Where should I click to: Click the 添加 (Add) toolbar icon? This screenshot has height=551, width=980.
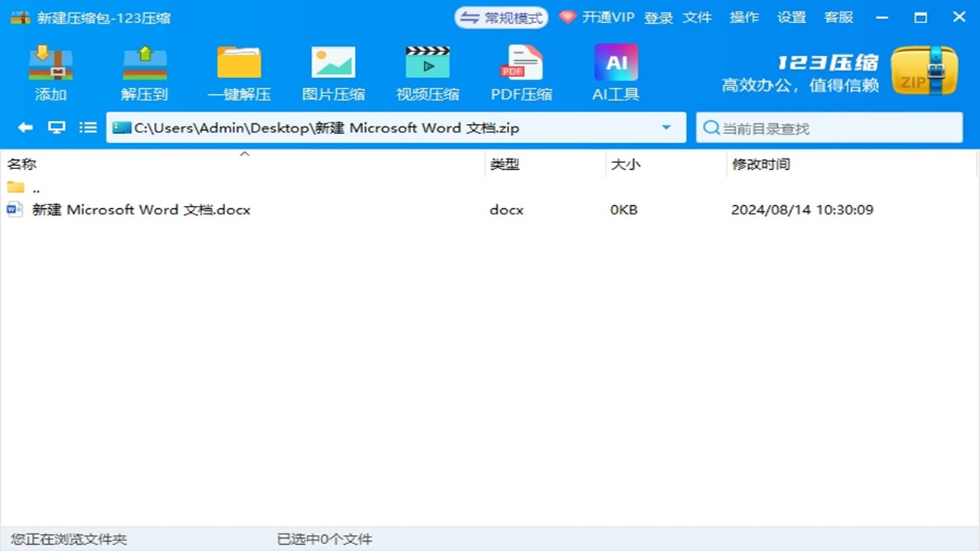(50, 73)
